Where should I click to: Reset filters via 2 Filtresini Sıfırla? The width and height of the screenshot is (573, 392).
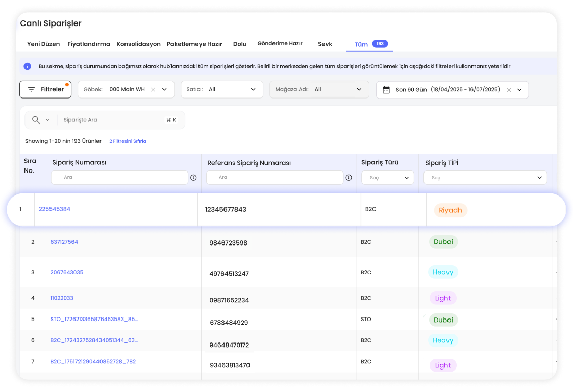click(x=128, y=141)
